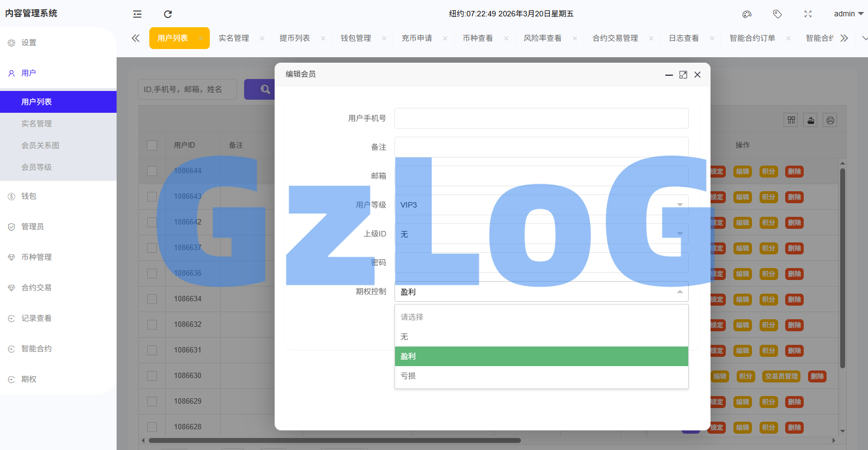
Task: Click the 交易员管理 button for user 1086630
Action: 781,376
